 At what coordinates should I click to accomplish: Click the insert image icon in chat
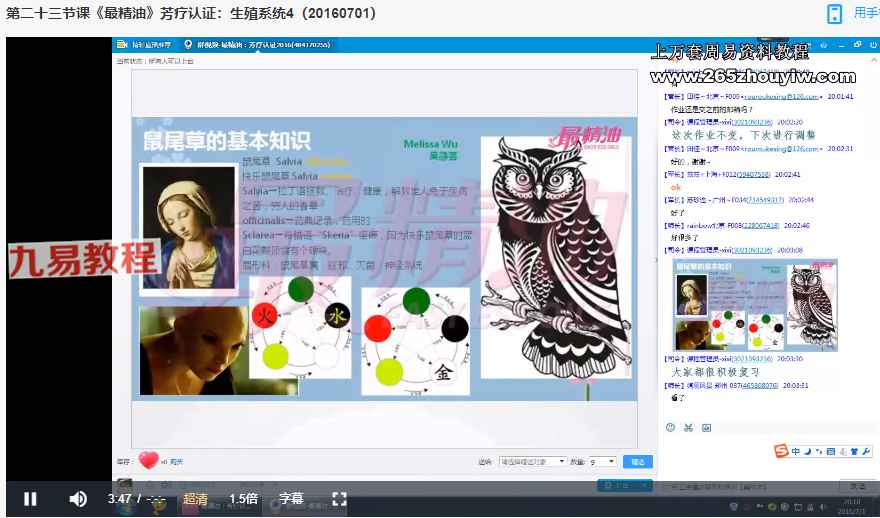(707, 428)
